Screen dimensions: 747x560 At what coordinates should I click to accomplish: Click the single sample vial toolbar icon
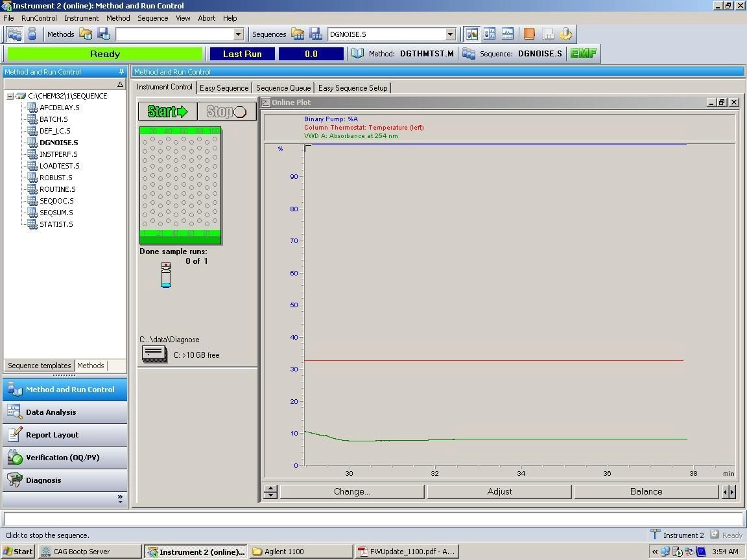32,34
